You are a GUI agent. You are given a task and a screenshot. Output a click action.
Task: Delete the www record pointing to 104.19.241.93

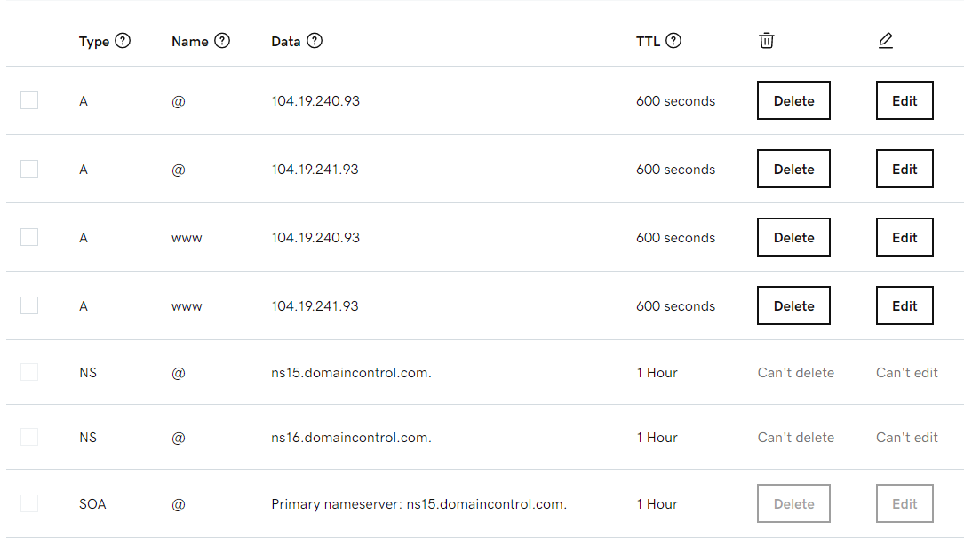793,305
